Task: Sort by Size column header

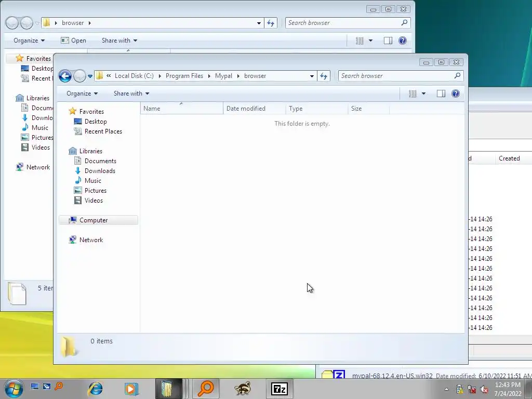Action: pyautogui.click(x=368, y=109)
